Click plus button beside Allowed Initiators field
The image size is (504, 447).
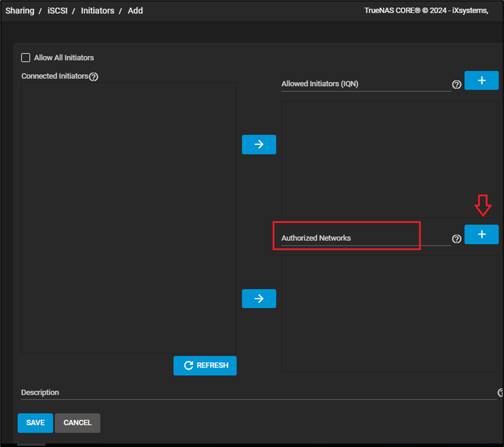click(481, 81)
